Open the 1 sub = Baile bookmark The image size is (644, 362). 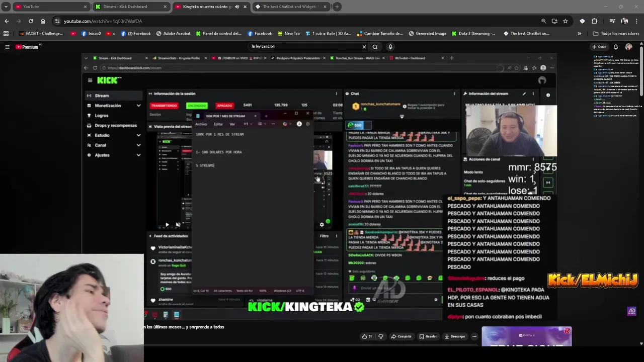pos(328,34)
